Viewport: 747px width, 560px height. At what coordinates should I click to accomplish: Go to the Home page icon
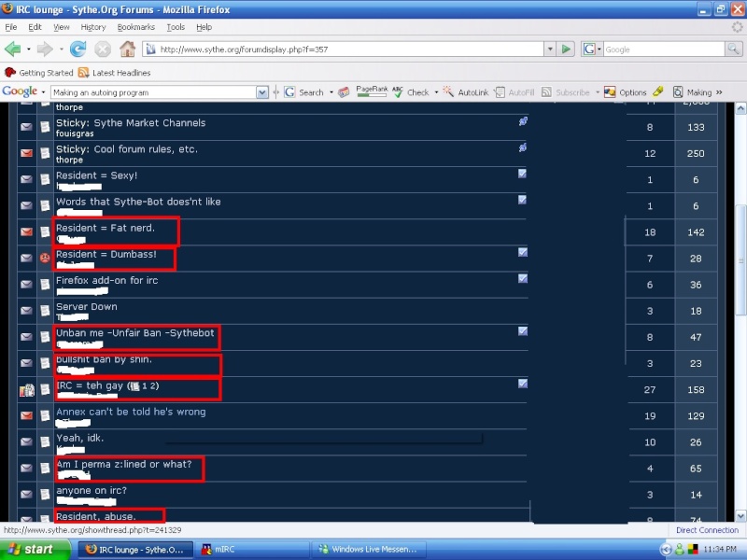[127, 49]
